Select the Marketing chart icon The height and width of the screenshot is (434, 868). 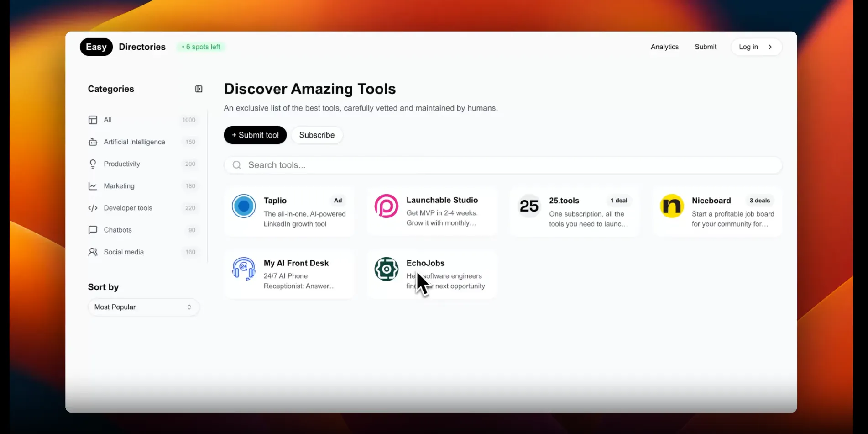pyautogui.click(x=93, y=186)
